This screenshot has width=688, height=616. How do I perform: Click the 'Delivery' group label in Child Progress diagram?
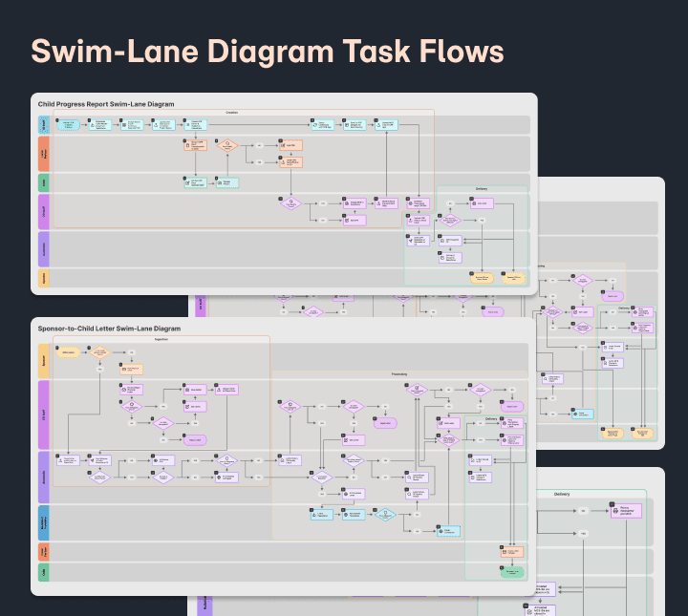coord(482,189)
